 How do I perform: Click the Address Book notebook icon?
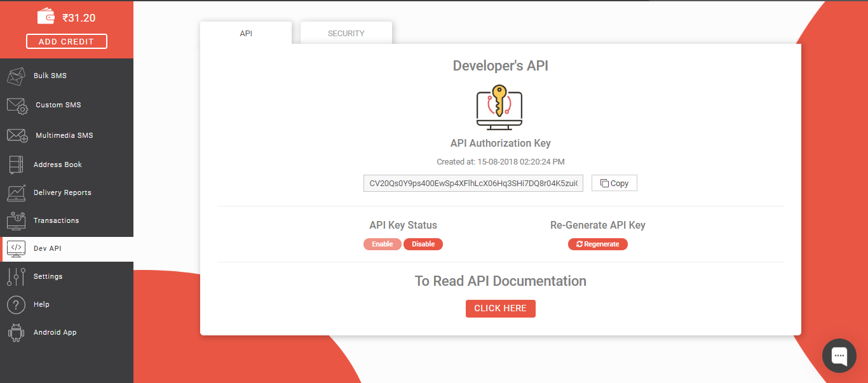pyautogui.click(x=16, y=165)
